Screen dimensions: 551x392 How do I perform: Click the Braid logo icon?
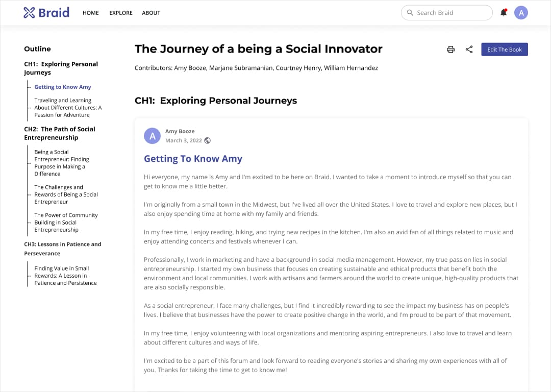(x=29, y=13)
